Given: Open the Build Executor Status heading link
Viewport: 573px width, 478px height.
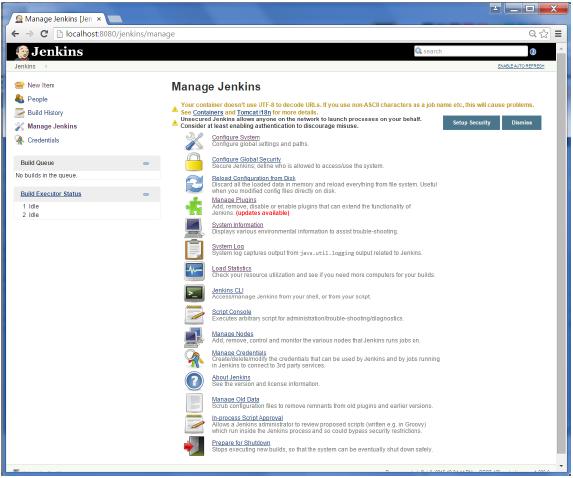Looking at the screenshot, I should (51, 194).
